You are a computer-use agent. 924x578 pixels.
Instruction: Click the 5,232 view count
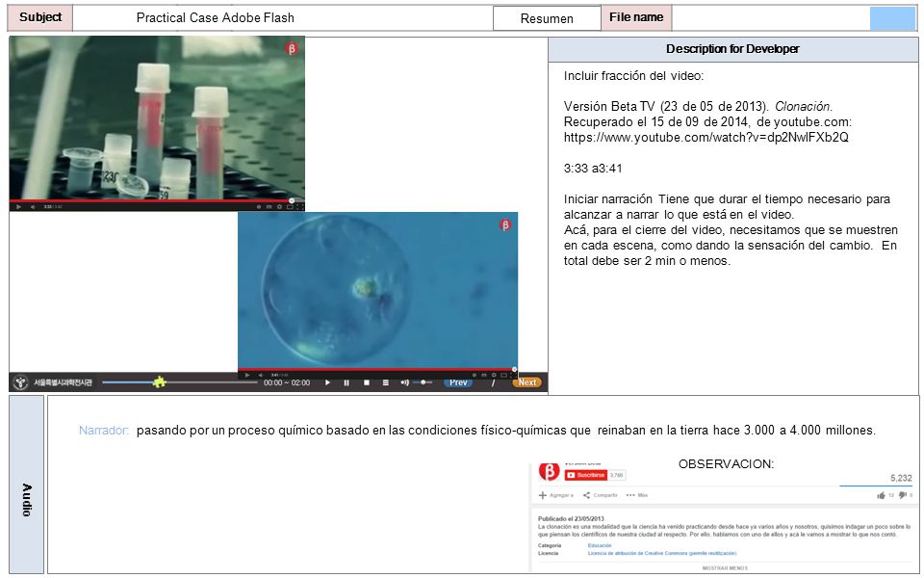click(901, 479)
